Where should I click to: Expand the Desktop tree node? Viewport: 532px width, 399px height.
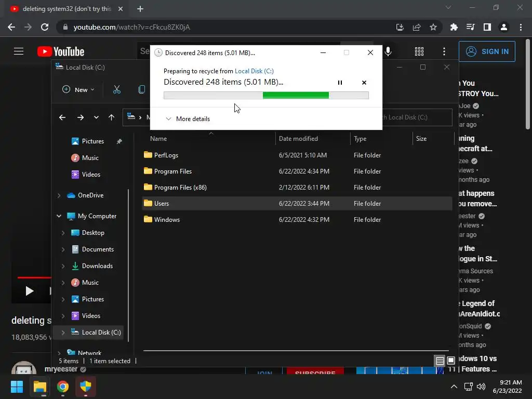[x=63, y=233]
